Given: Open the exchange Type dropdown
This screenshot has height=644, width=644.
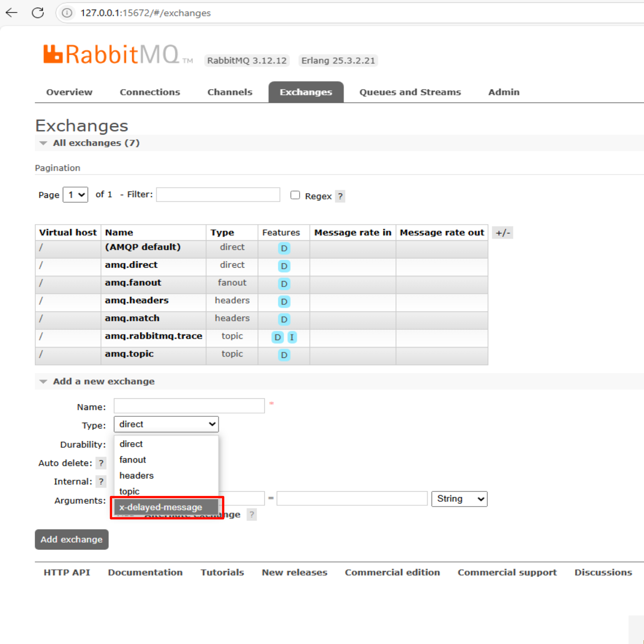Looking at the screenshot, I should 166,424.
